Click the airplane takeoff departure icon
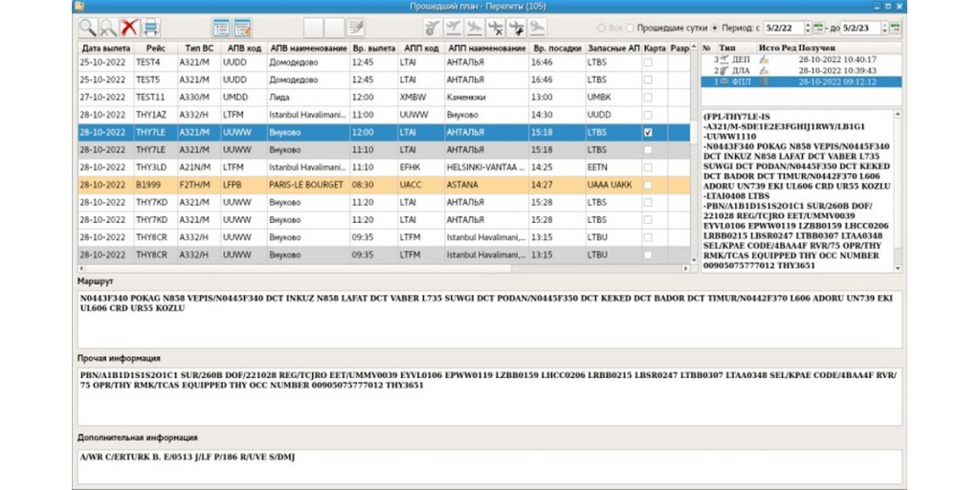Image resolution: width=980 pixels, height=490 pixels. pos(455,29)
